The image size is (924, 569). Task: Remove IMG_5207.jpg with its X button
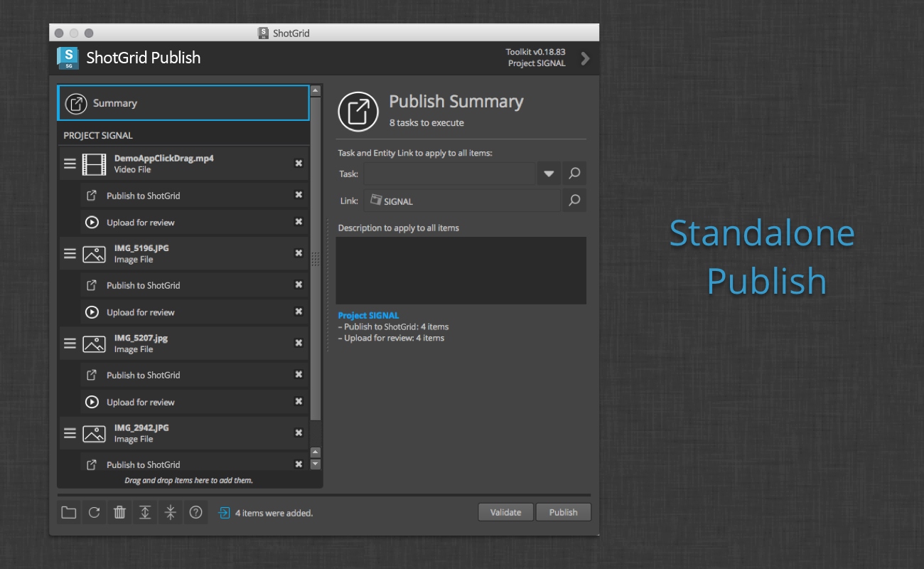(299, 343)
